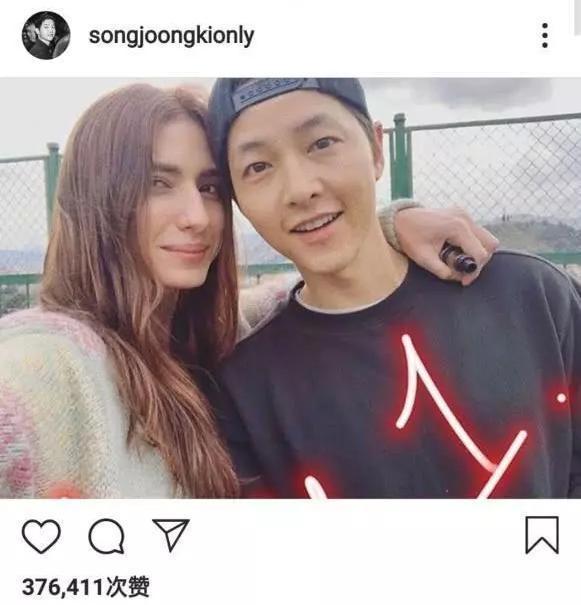Open comments via the speech bubble icon
This screenshot has height=605, width=581.
[x=106, y=536]
